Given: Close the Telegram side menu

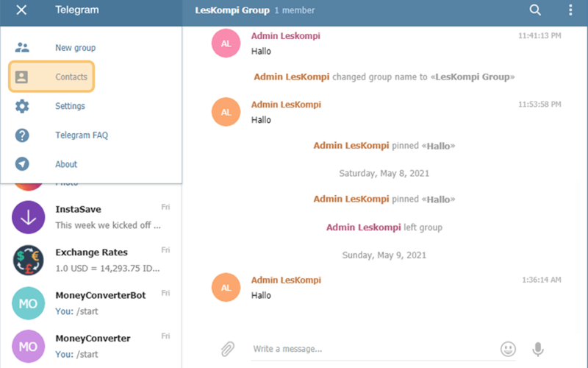Looking at the screenshot, I should [x=21, y=10].
